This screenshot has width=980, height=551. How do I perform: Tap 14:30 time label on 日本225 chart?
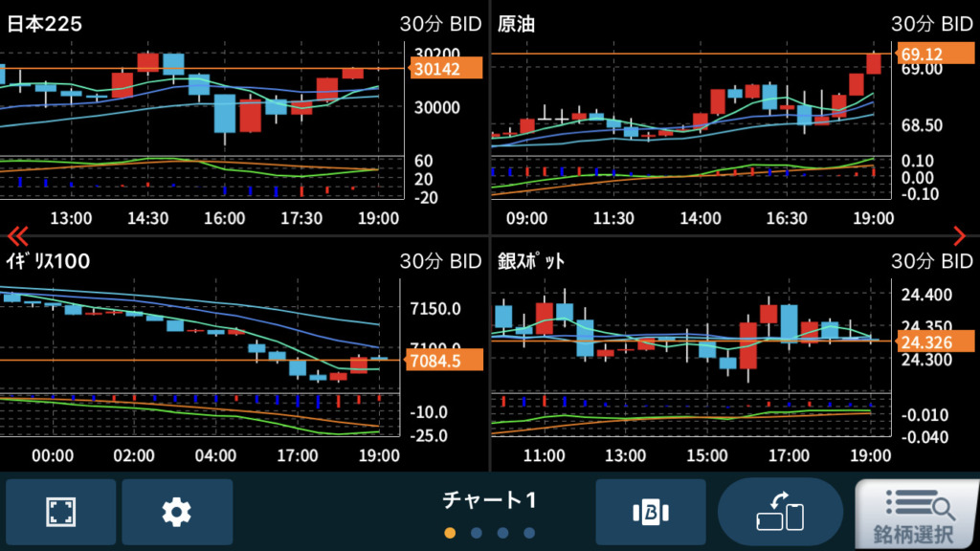[148, 218]
